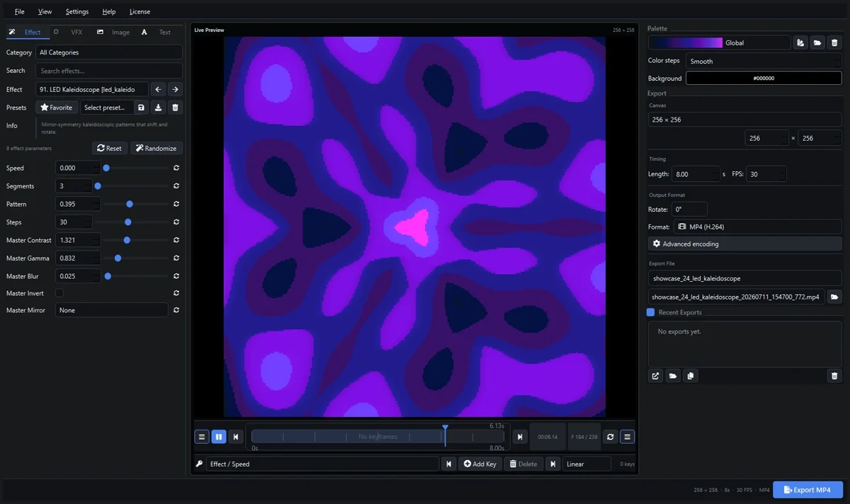This screenshot has width=850, height=504.
Task: Open the File menu
Action: pos(19,11)
